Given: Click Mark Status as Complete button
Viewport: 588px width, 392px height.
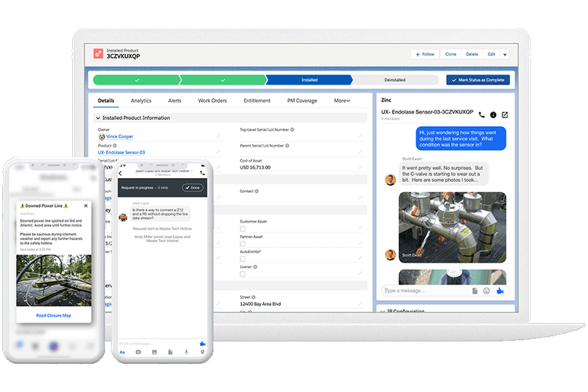Looking at the screenshot, I should [477, 80].
